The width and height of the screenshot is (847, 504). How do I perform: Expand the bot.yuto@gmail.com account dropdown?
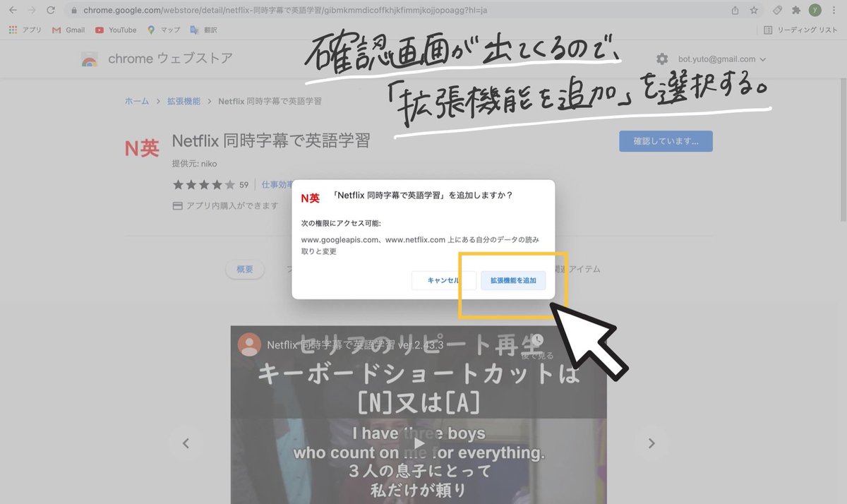pos(722,59)
